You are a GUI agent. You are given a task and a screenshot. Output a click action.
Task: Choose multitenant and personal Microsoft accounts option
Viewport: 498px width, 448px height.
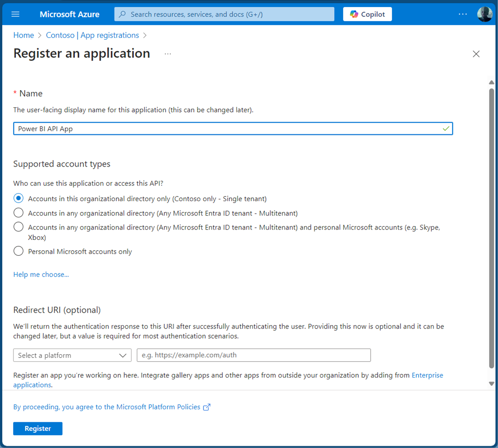pos(18,227)
